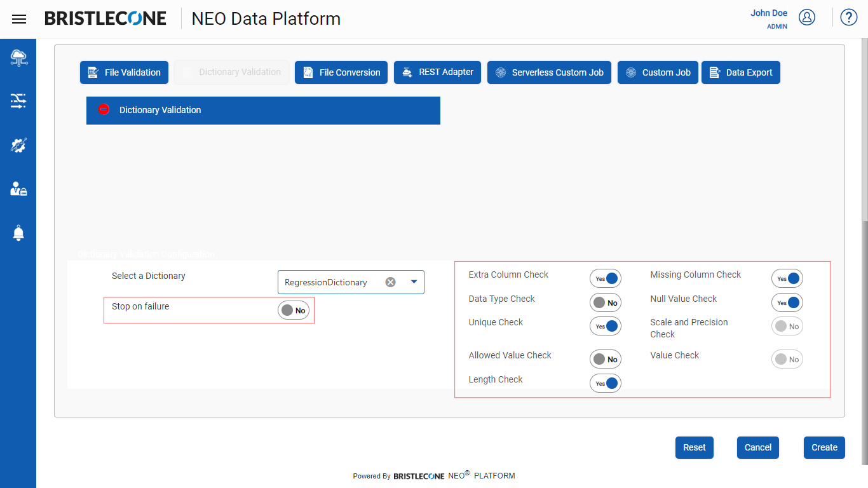Screen dimensions: 868x488
Task: Expand the Select a Dictionary dropdown arrow
Action: 414,282
